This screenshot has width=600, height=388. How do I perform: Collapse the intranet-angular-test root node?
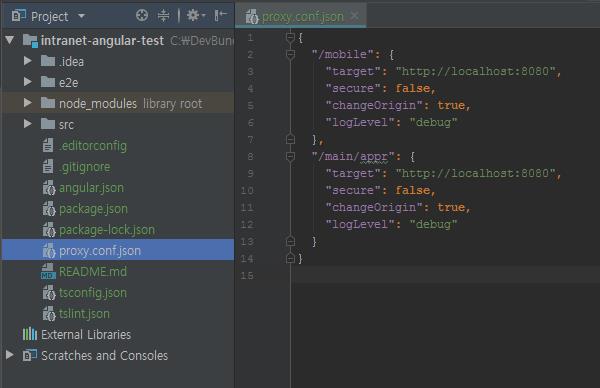click(x=10, y=40)
